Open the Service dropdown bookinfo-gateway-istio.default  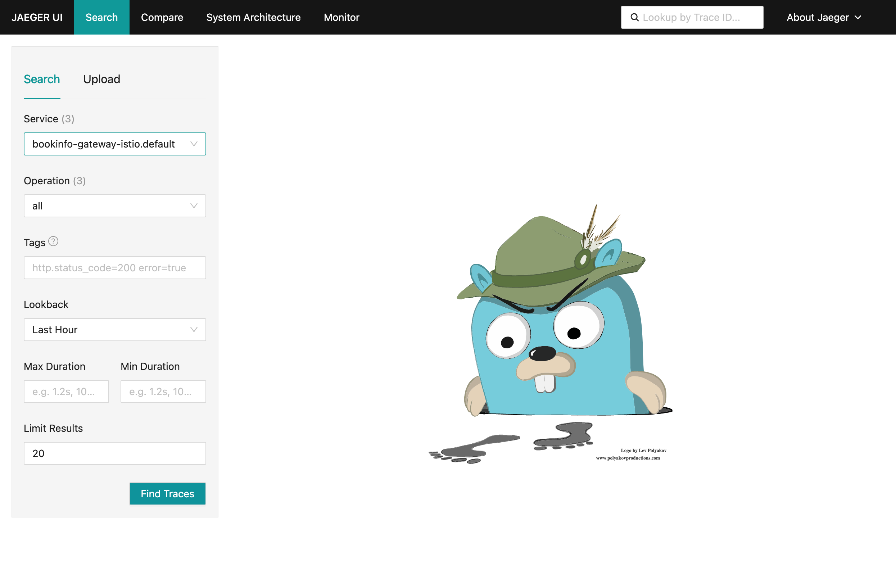pos(115,144)
